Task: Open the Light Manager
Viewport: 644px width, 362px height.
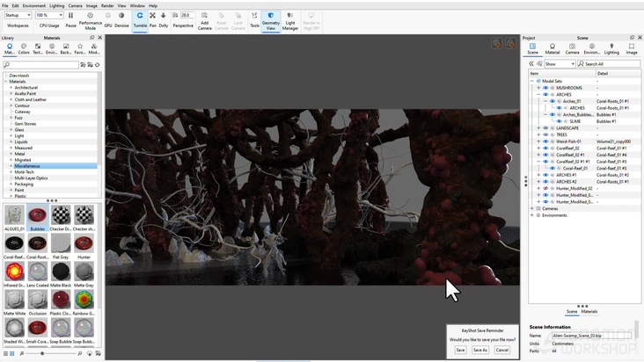Action: [290, 20]
